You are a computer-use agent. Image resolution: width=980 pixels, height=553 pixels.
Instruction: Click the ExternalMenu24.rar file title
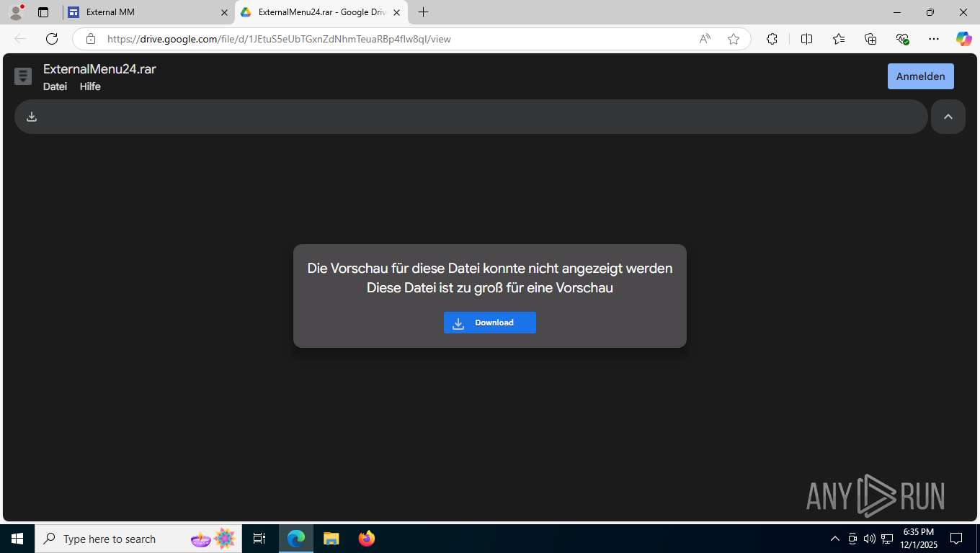[x=99, y=69]
